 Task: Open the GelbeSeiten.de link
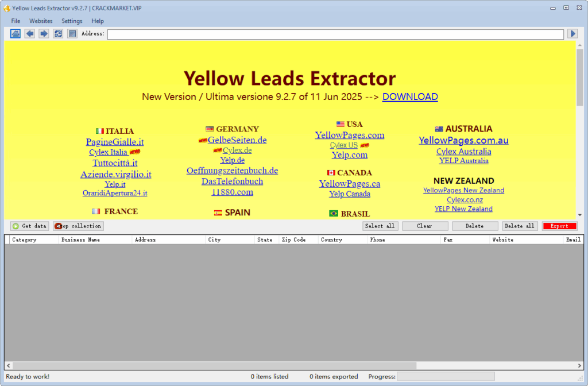[x=237, y=140]
